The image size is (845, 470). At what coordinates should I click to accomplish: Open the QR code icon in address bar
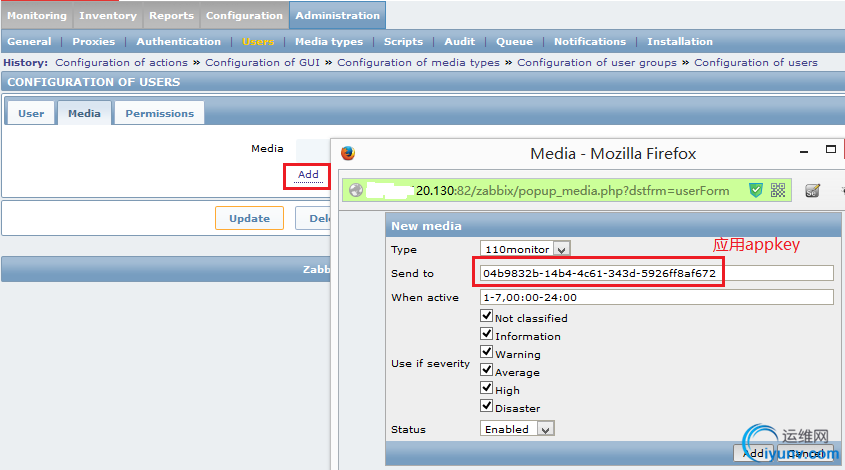pyautogui.click(x=778, y=190)
